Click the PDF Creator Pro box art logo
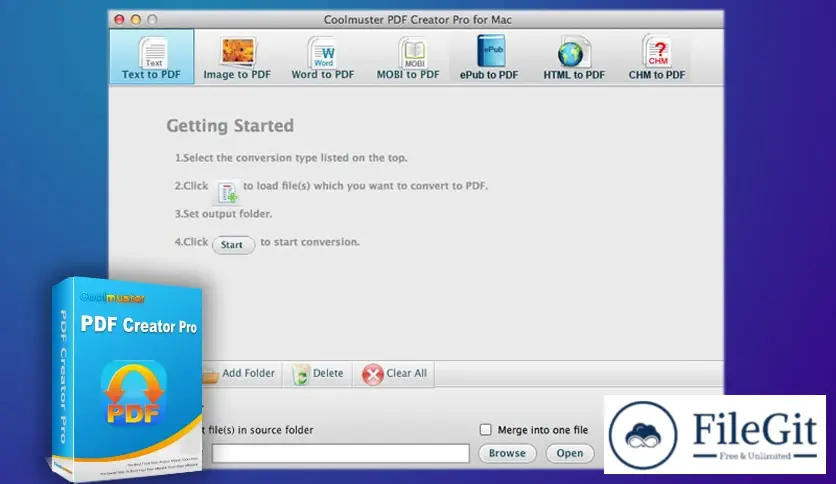 (x=133, y=393)
